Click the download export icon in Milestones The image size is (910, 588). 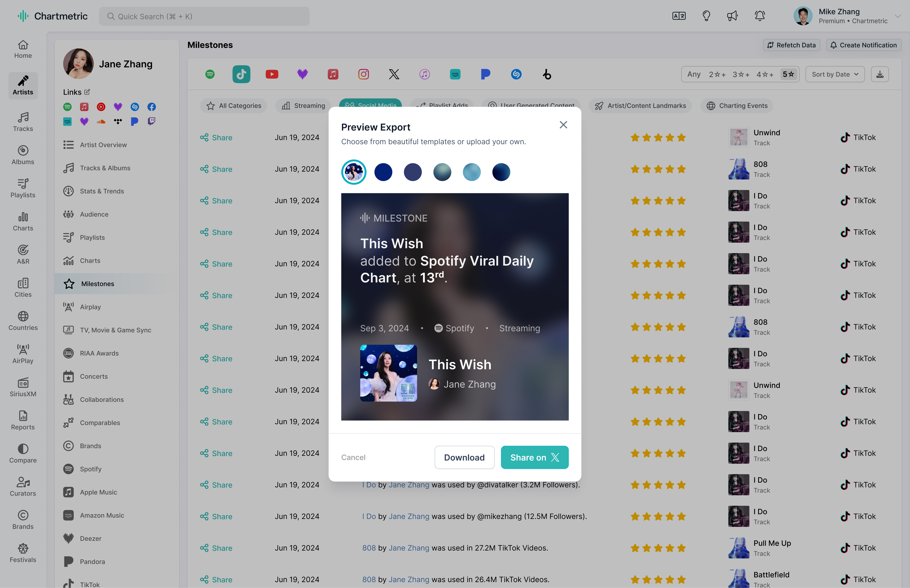[x=880, y=74]
